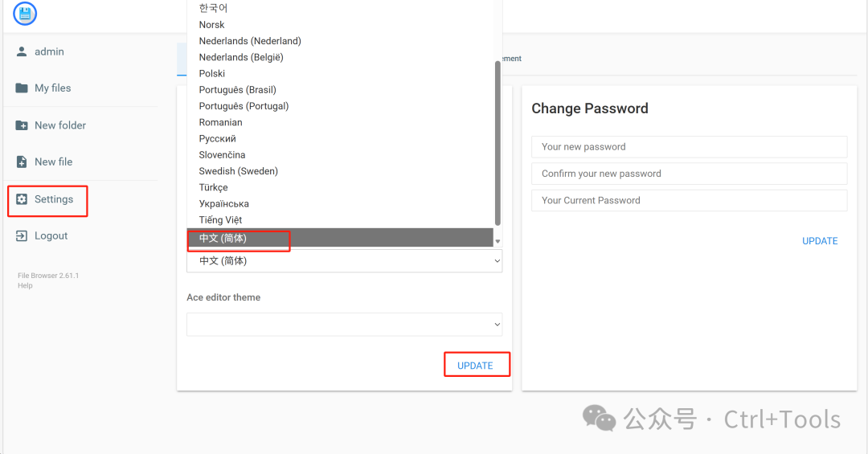Click UPDATE under Change Password
This screenshot has width=868, height=454.
click(820, 241)
